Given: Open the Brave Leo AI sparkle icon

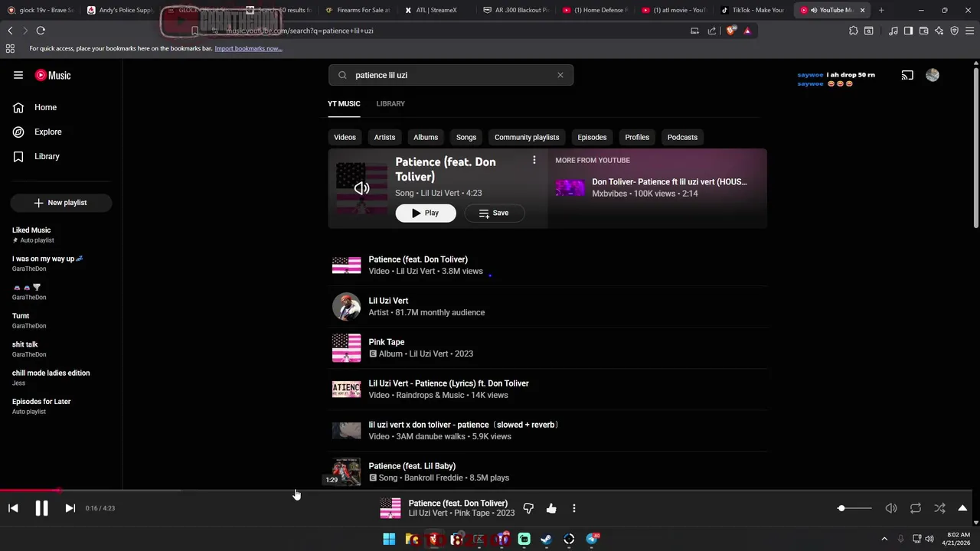Looking at the screenshot, I should [939, 31].
